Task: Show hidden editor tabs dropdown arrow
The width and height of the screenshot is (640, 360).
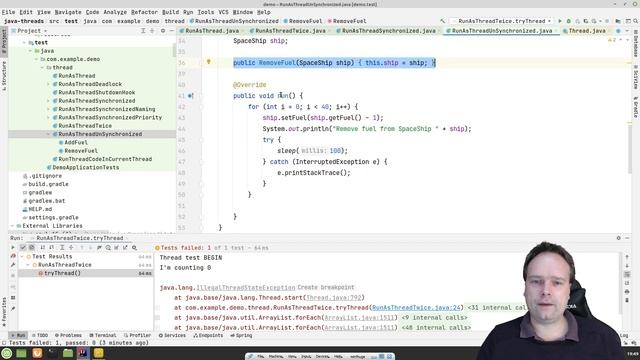Action: point(627,31)
